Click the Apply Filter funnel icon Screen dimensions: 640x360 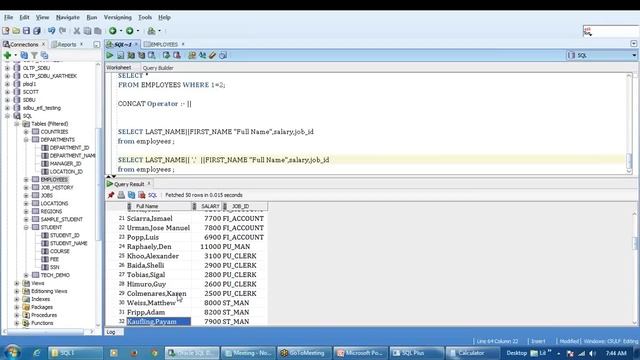[x=35, y=55]
